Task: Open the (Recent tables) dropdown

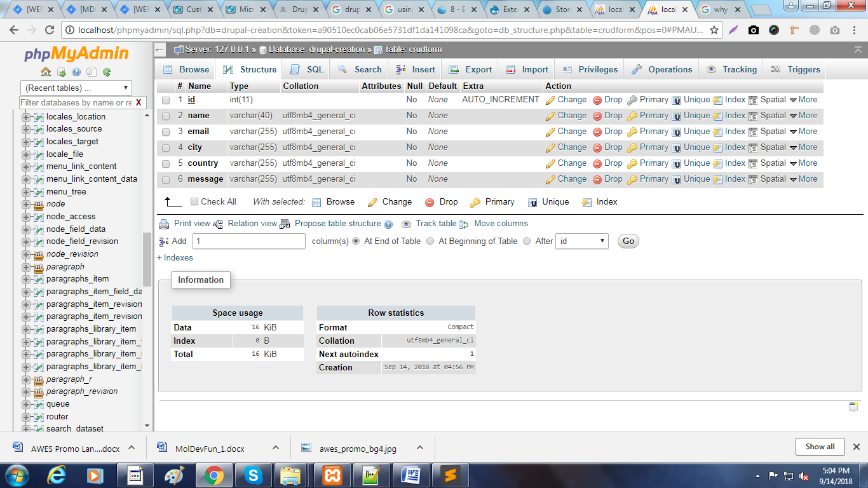Action: 76,88
